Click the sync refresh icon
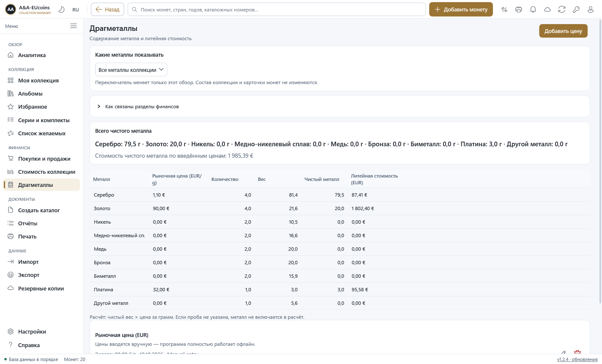 coord(562,9)
